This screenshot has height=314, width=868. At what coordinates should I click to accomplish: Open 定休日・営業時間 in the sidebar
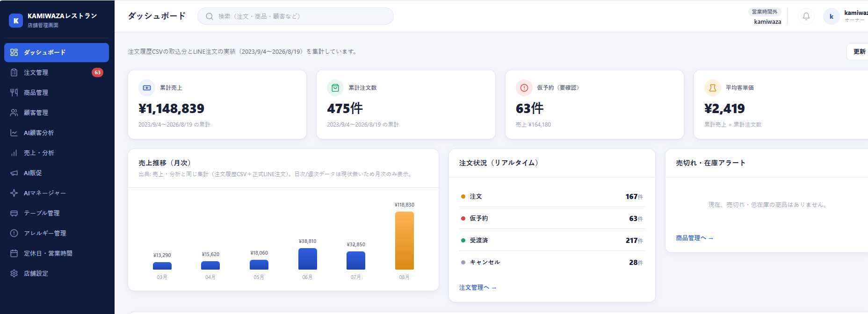[57, 253]
